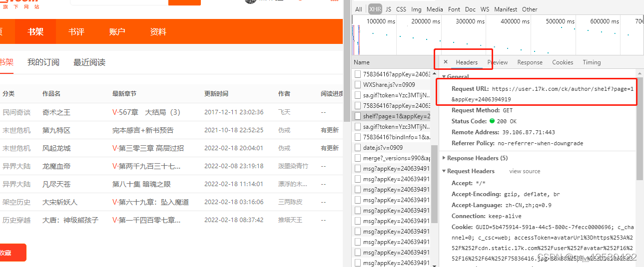Toggle the XHR network filter

click(375, 9)
